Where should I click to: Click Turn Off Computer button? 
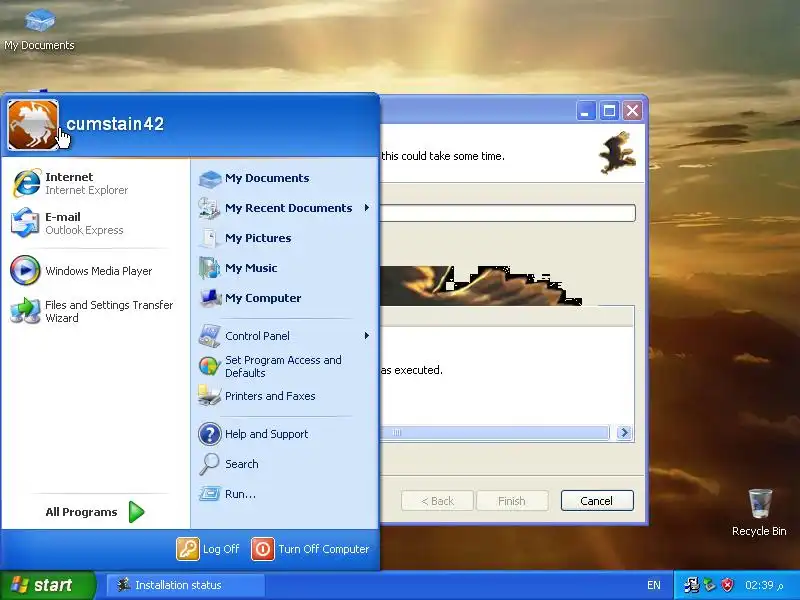tap(310, 549)
